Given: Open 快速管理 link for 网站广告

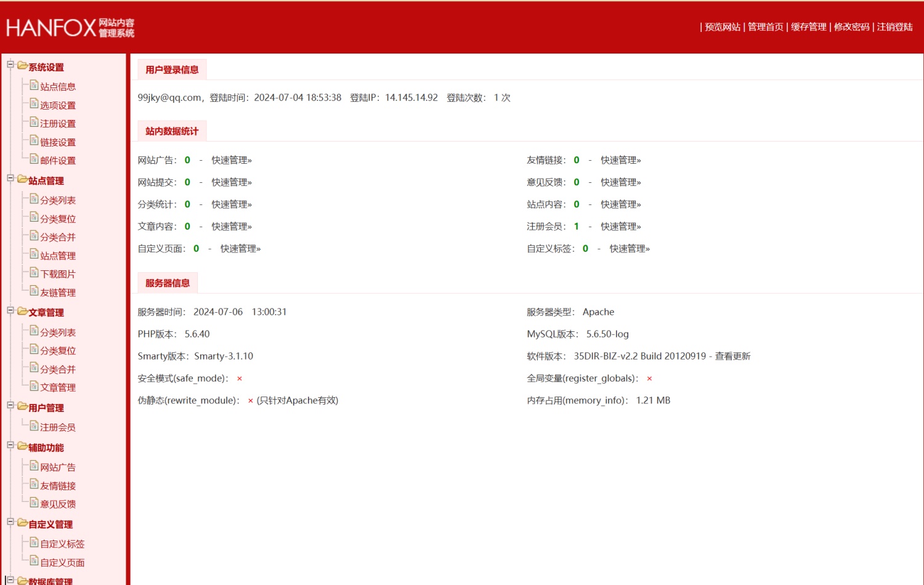Looking at the screenshot, I should click(x=232, y=160).
